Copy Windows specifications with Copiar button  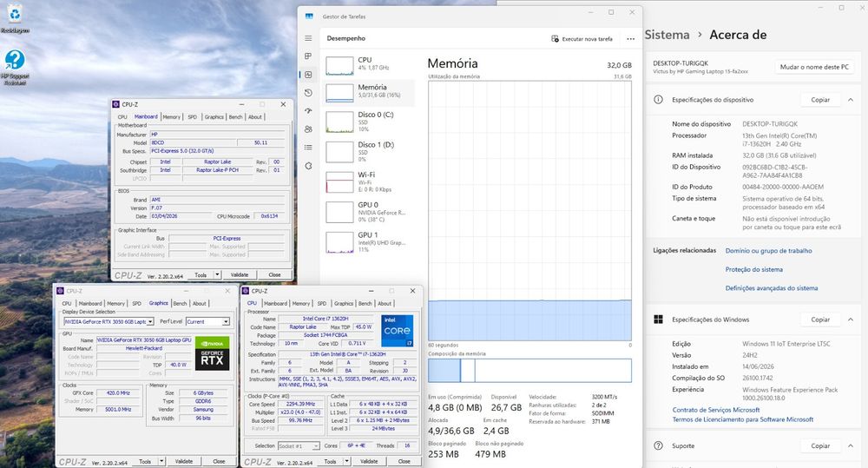820,320
